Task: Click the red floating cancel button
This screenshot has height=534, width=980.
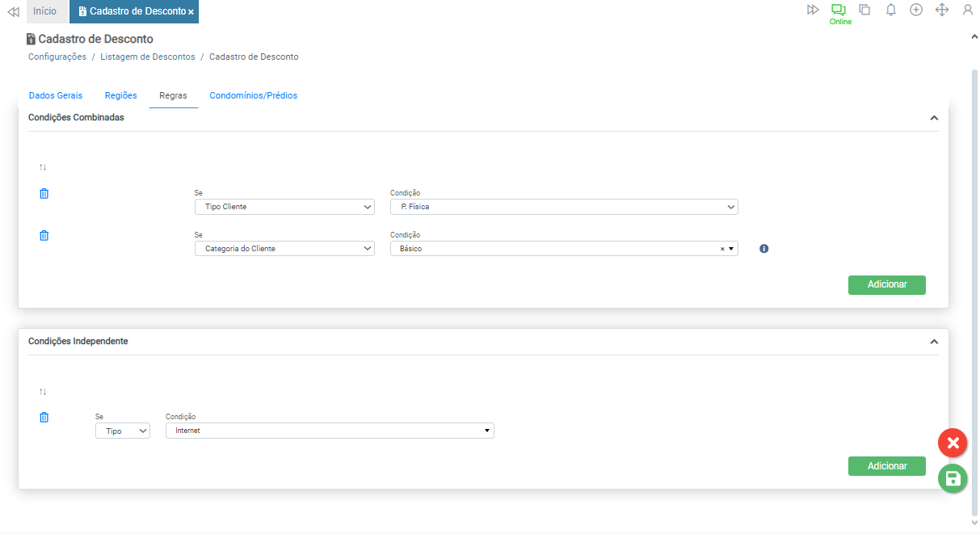Action: click(x=953, y=443)
